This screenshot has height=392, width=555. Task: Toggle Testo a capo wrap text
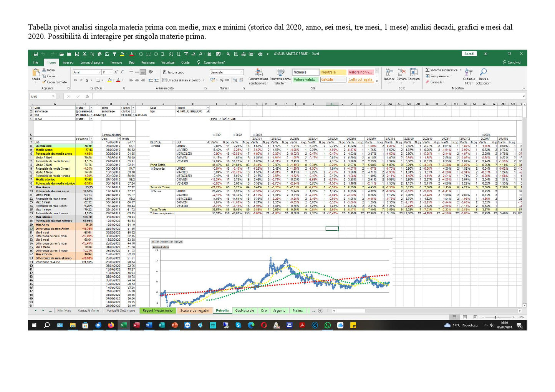pyautogui.click(x=174, y=72)
